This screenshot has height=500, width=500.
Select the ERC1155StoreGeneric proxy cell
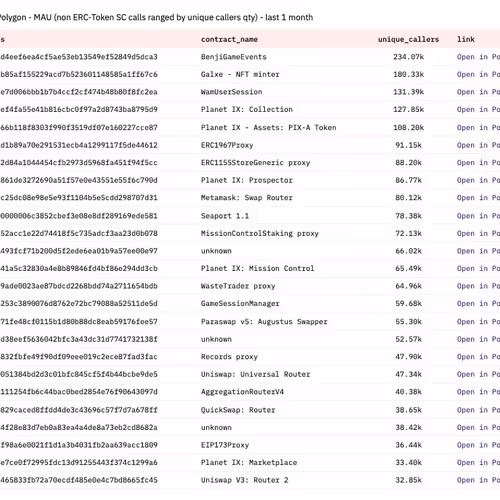(x=255, y=163)
